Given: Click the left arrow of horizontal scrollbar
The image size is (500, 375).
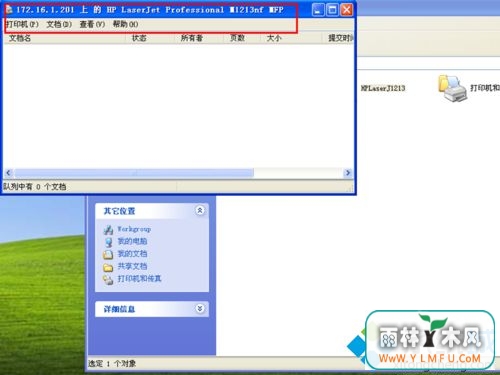Looking at the screenshot, I should point(9,173).
